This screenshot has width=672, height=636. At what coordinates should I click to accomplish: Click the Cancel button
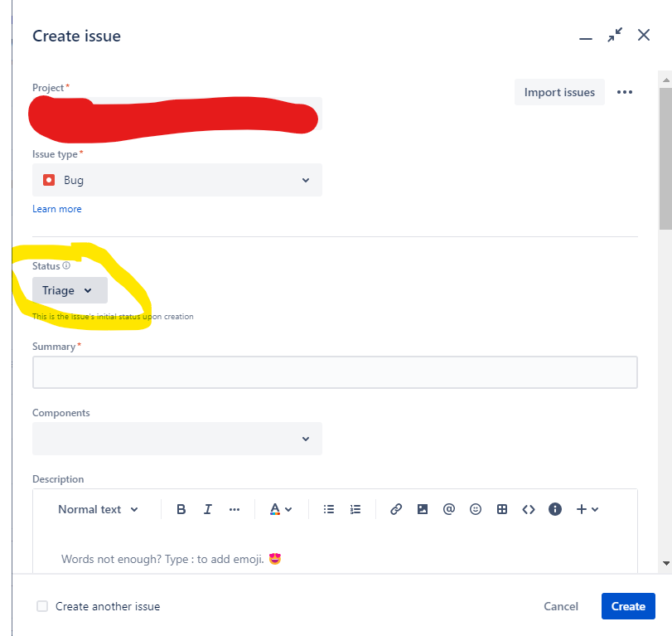pos(561,606)
